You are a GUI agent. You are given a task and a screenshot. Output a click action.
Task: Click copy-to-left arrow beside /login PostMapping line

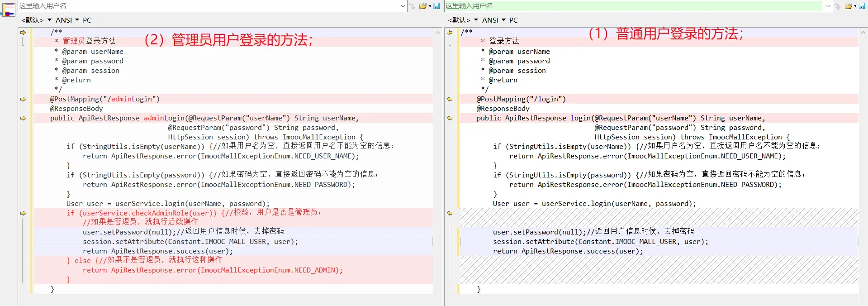450,99
